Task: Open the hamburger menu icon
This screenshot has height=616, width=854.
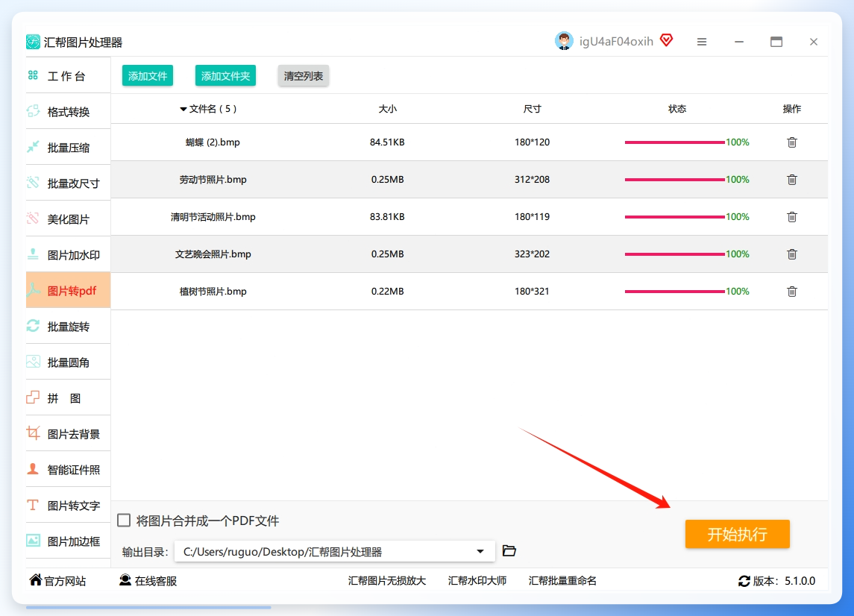Action: click(702, 42)
